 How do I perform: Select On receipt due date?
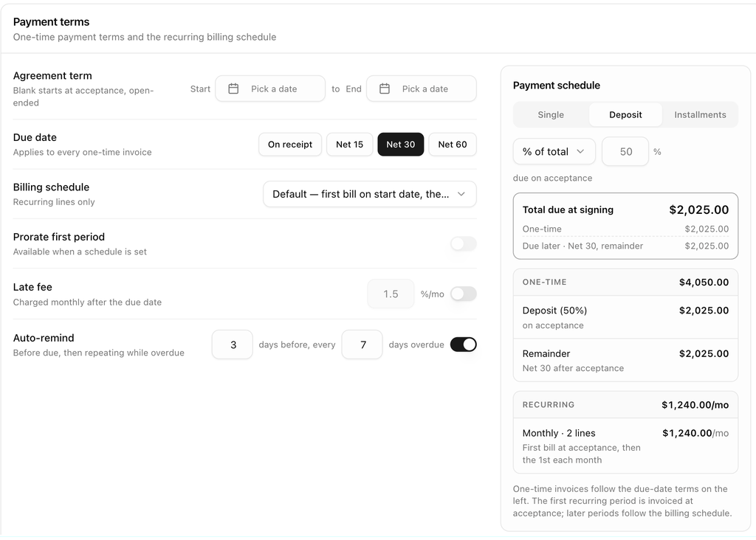point(289,145)
